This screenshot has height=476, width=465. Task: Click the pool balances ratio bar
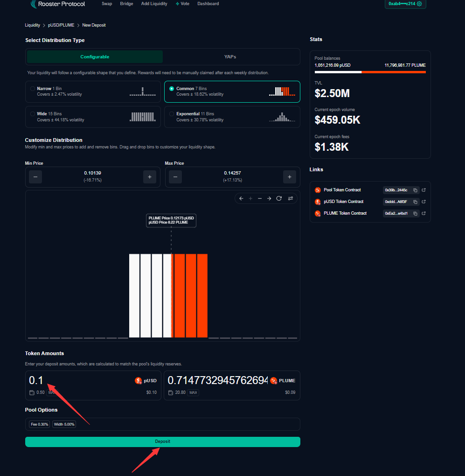point(370,72)
